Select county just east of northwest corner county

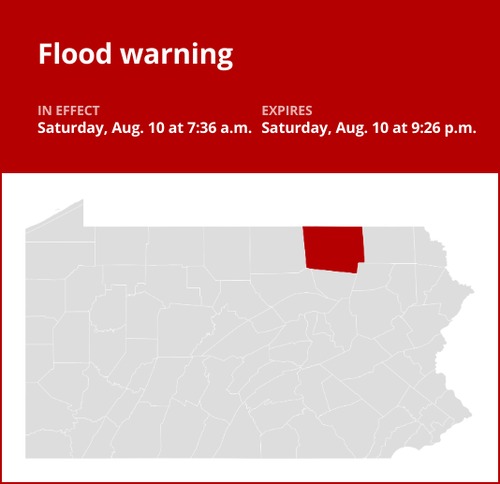(x=121, y=246)
